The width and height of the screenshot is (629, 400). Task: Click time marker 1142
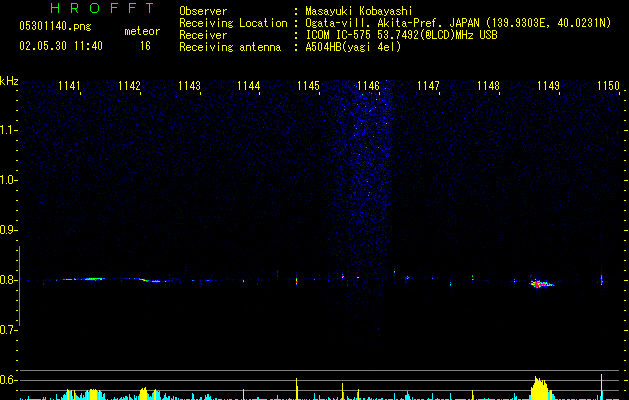(x=129, y=86)
